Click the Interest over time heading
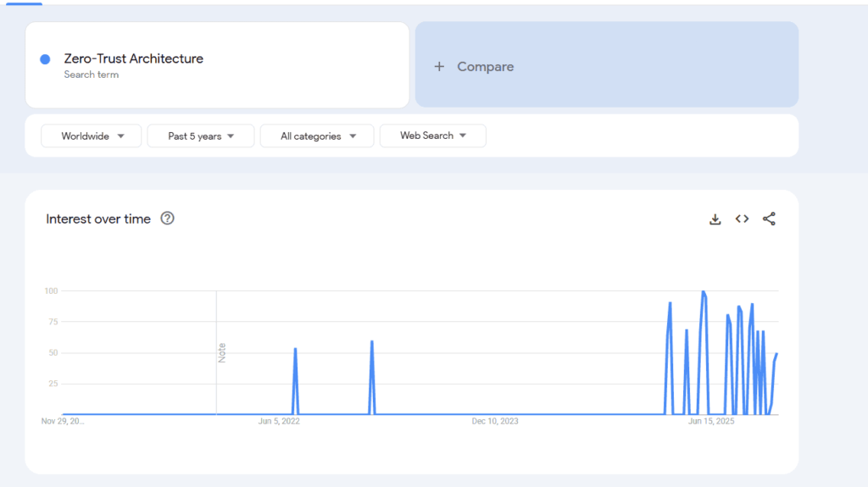 98,219
